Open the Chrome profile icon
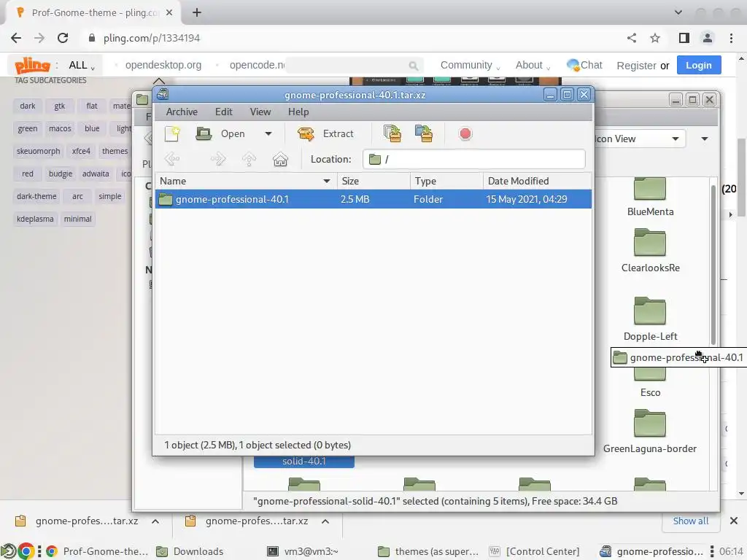Image resolution: width=747 pixels, height=560 pixels. coord(708,38)
